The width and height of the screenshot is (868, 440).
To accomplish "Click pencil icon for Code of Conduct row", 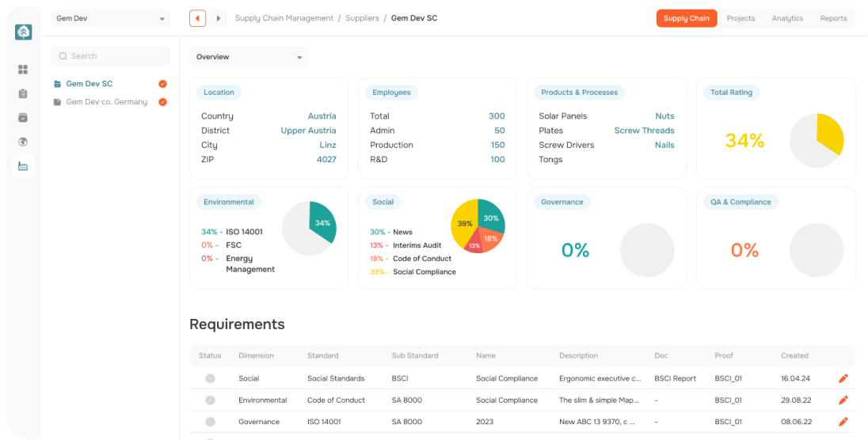I will (x=843, y=400).
